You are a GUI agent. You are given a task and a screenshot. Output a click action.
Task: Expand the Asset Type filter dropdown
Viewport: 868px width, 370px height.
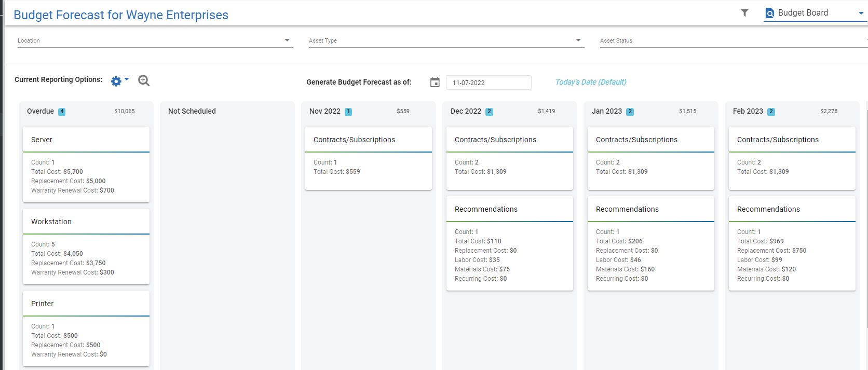[x=446, y=40]
